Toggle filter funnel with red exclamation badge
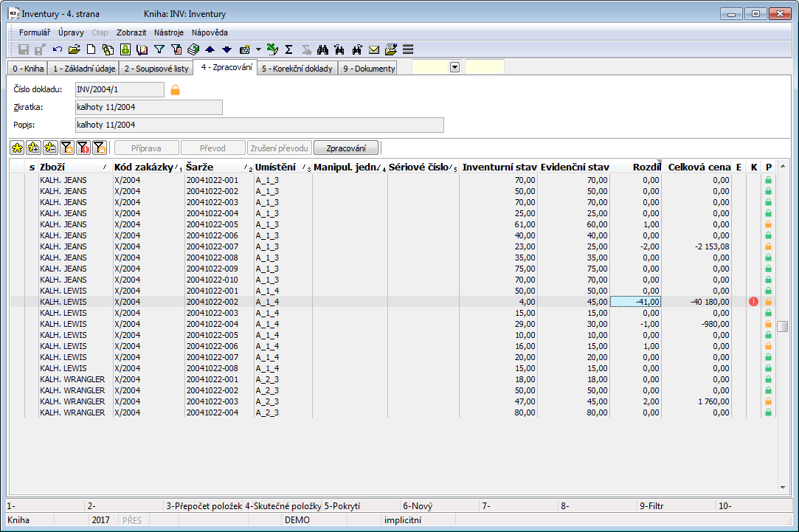Screen dimensions: 799x532 (x=83, y=148)
